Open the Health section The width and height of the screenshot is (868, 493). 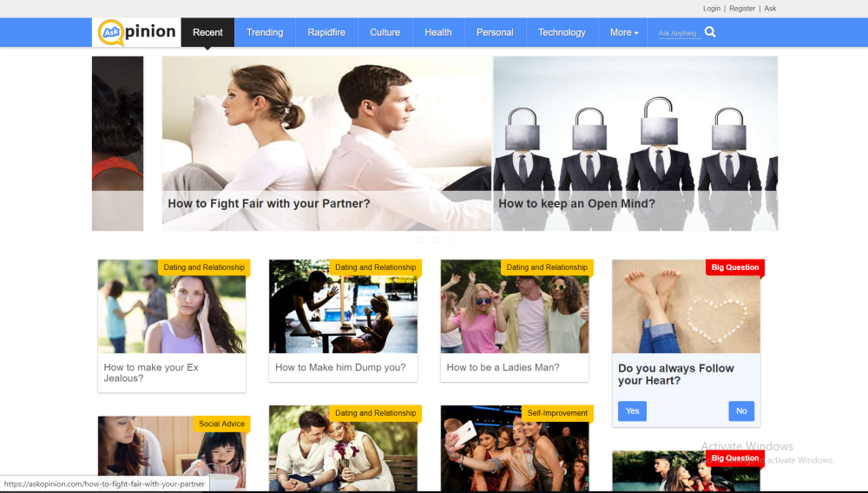pos(437,32)
